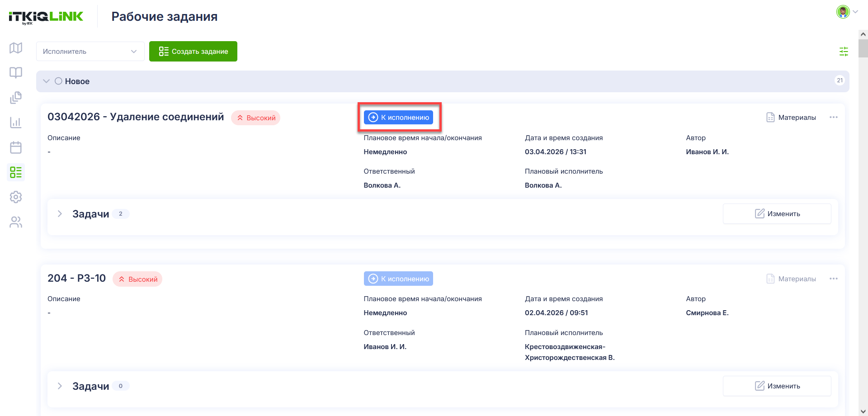Open the book/reference icon in the sidebar
Viewport: 868px width, 416px height.
pos(16,73)
